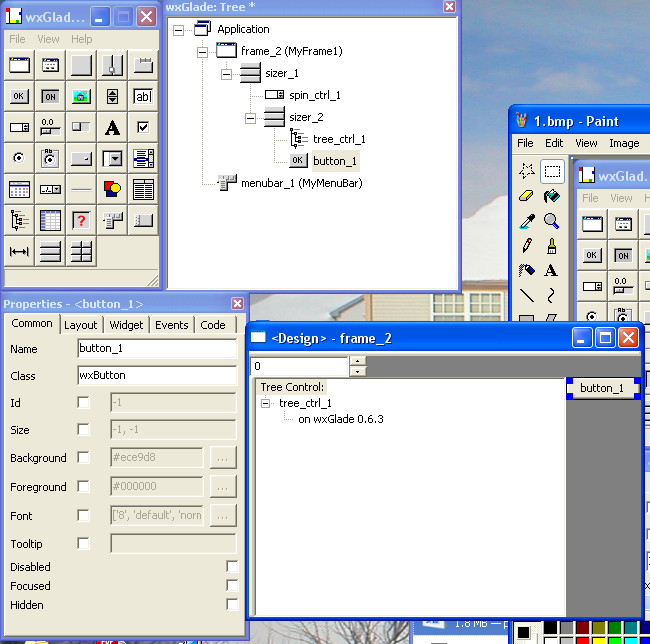Viewport: 650px width, 644px height.
Task: Switch to the Layout tab
Action: (x=81, y=325)
